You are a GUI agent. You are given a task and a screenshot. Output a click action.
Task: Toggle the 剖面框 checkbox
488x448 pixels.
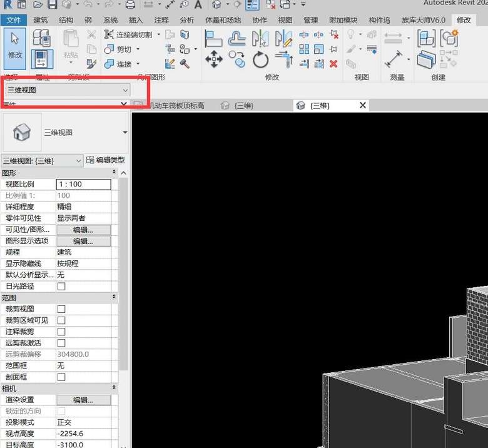[61, 377]
